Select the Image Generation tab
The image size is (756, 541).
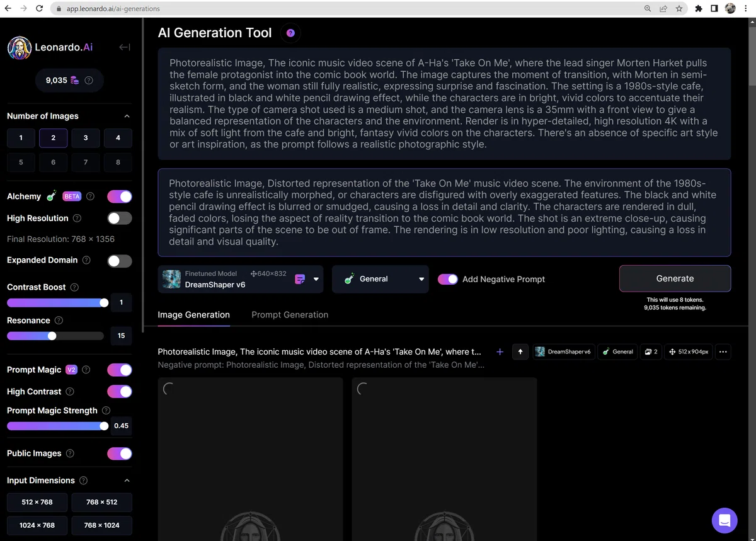[x=194, y=315]
